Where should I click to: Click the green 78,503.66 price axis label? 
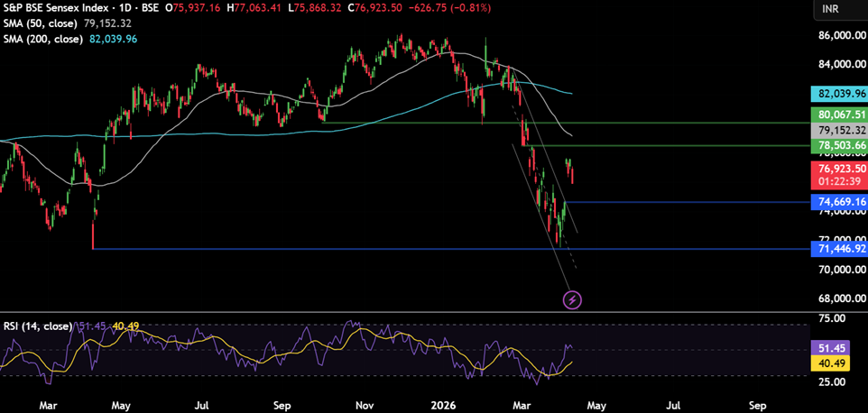pyautogui.click(x=839, y=145)
